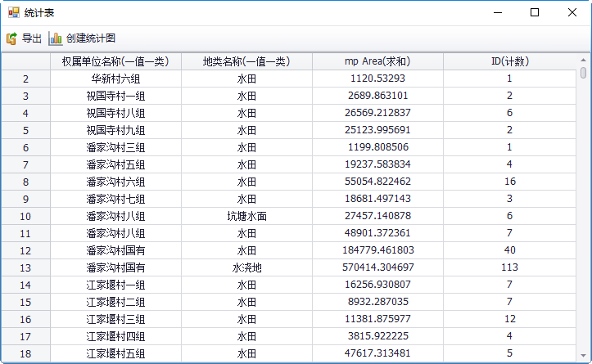This screenshot has height=364, width=592.
Task: Click the 地类名称(一值一类) column header
Action: [x=246, y=61]
